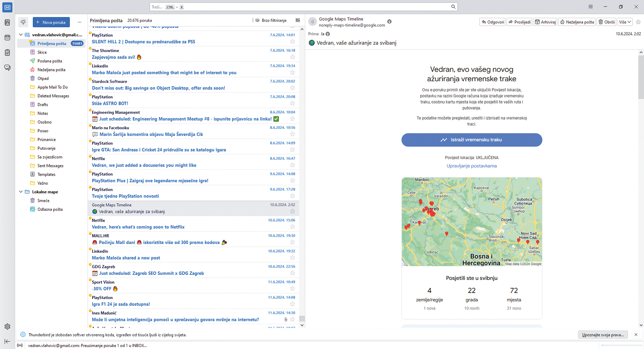Image resolution: width=644 pixels, height=349 pixels.
Task: Open the Smeće local folder
Action: (51, 200)
